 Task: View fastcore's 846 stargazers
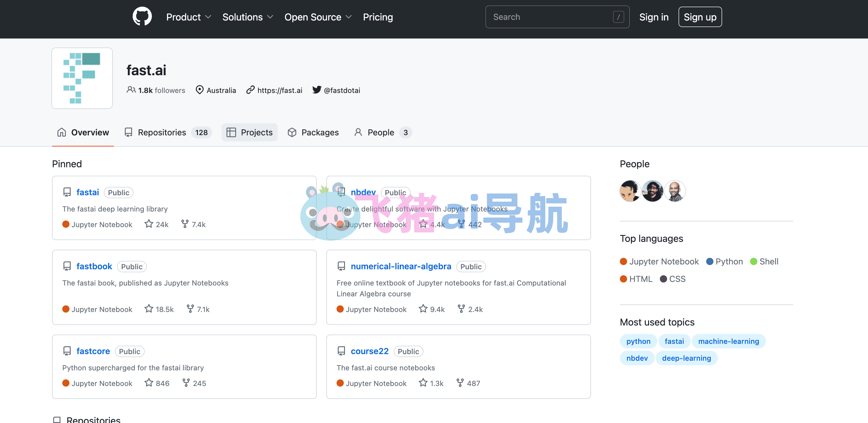coord(157,383)
